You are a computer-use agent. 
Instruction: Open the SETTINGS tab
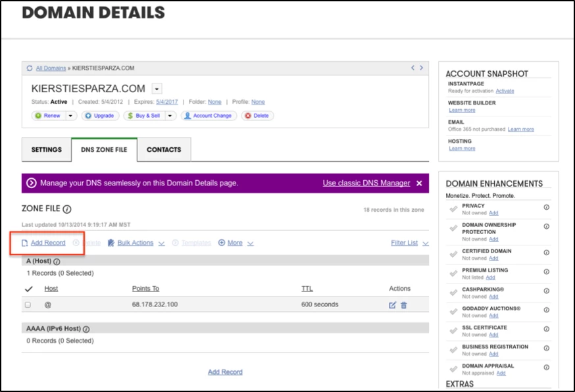click(47, 149)
